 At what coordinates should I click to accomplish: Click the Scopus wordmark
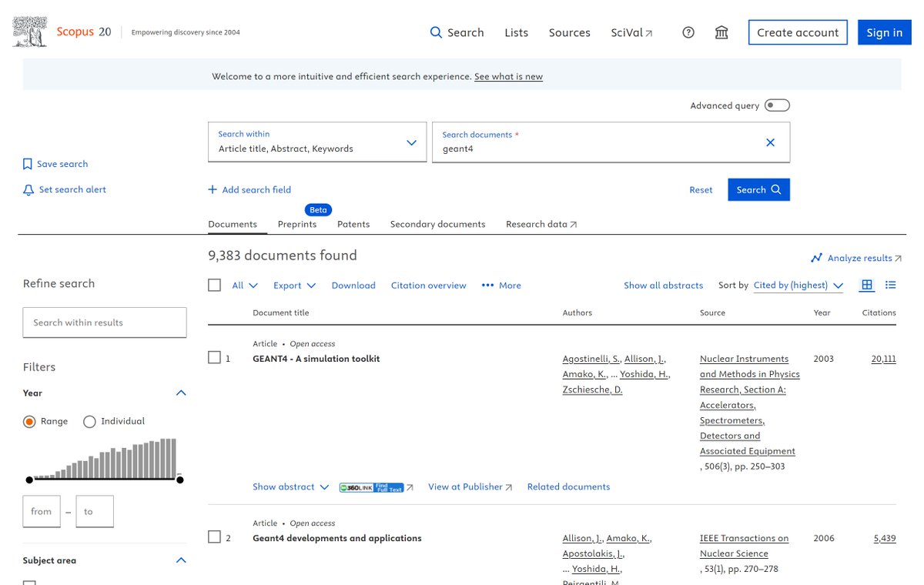coord(75,32)
